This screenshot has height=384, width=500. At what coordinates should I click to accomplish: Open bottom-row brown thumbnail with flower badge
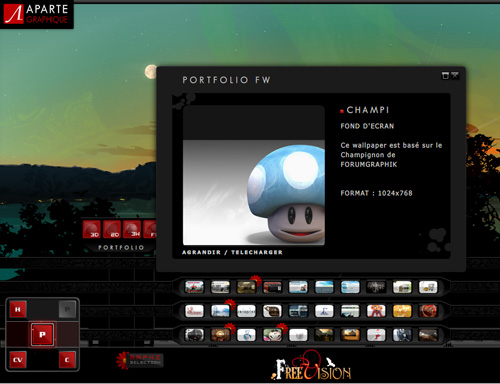click(220, 335)
